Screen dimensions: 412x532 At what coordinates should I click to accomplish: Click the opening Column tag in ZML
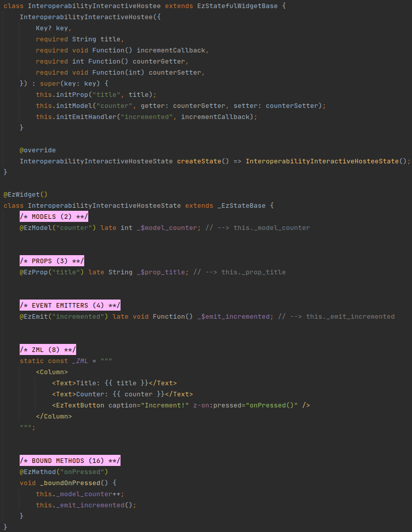point(52,372)
